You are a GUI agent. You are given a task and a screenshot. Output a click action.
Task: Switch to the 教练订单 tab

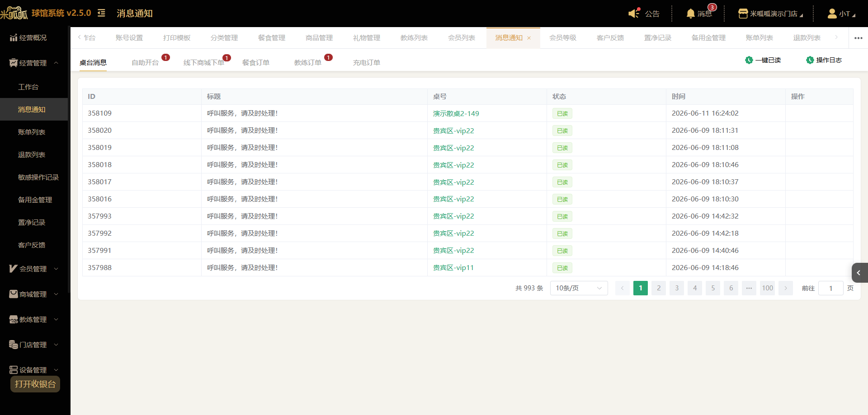(x=308, y=62)
